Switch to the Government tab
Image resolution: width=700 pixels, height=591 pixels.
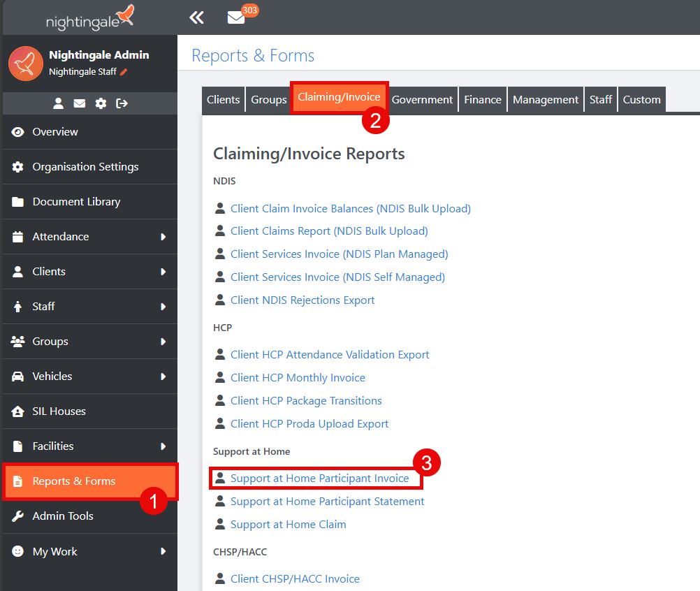click(x=423, y=99)
